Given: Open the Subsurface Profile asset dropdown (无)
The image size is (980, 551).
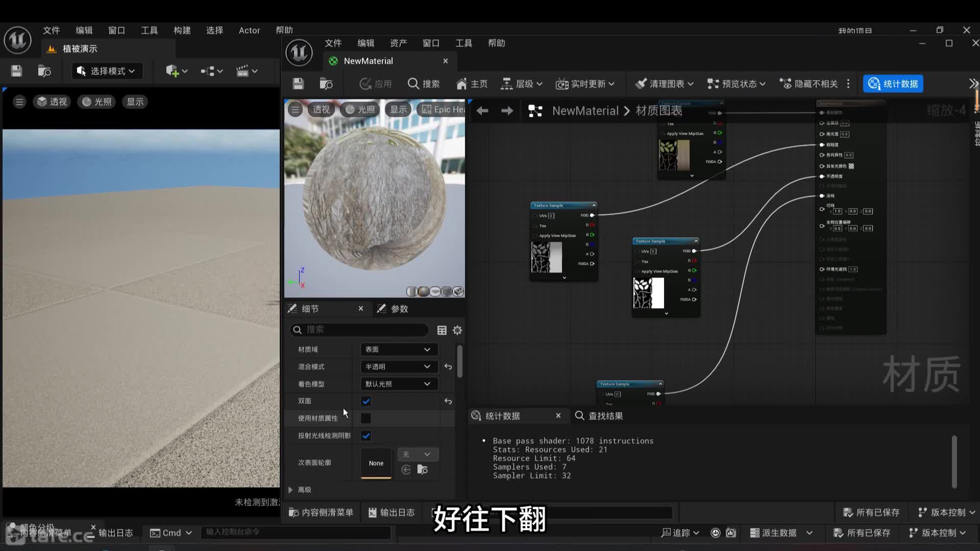Looking at the screenshot, I should coord(418,454).
